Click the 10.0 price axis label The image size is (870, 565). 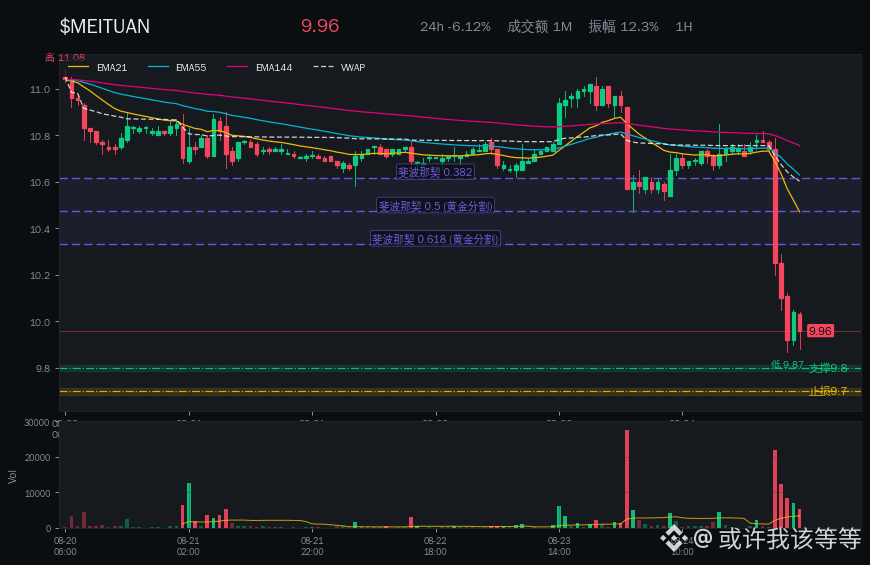tap(40, 322)
